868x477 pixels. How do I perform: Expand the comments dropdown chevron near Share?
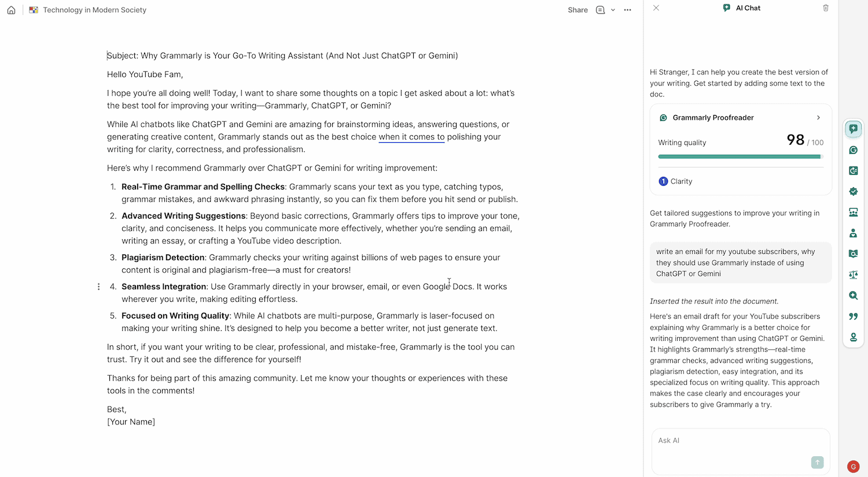pyautogui.click(x=613, y=10)
